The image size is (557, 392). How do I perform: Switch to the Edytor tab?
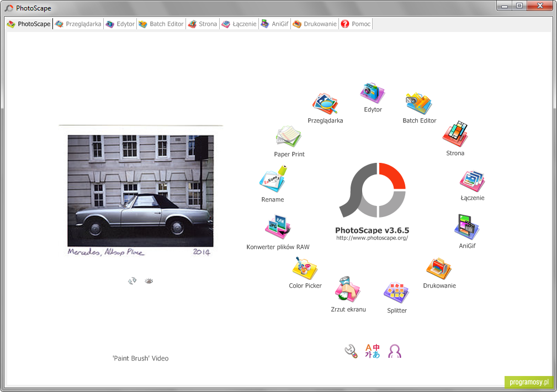(x=120, y=24)
